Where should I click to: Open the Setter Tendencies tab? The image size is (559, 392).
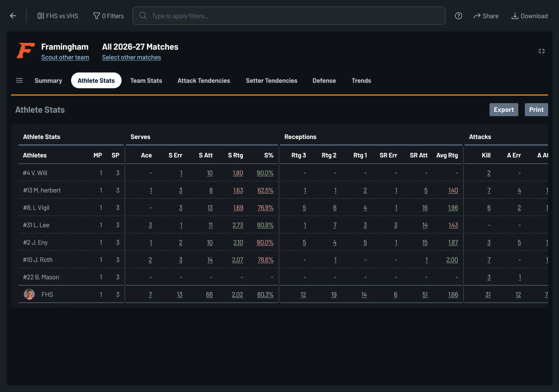(x=271, y=81)
